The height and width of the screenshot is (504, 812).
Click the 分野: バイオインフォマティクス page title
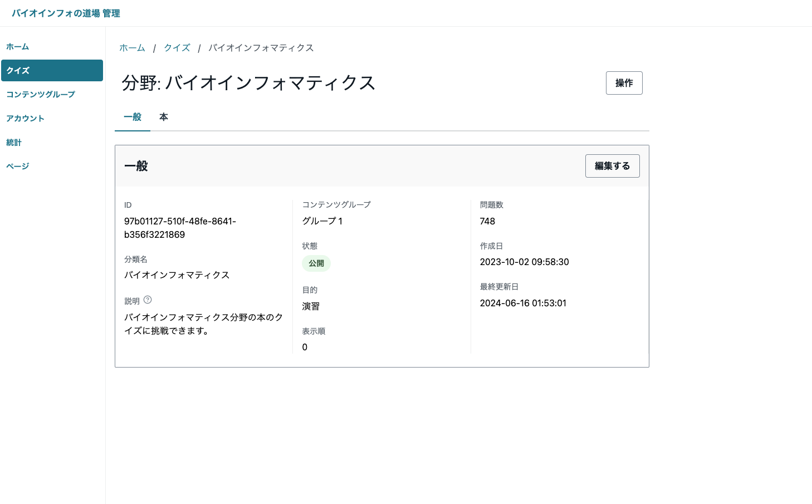point(248,82)
